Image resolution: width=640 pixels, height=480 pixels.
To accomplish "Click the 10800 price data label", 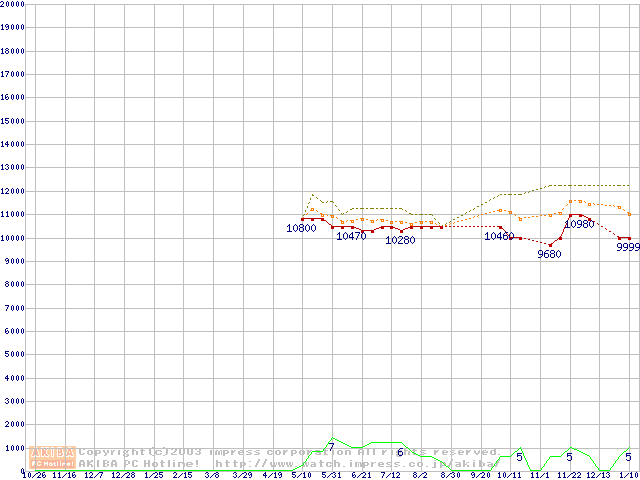I will point(301,229).
